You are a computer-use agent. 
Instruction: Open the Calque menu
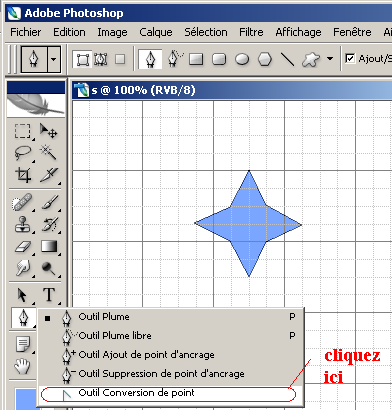click(156, 32)
